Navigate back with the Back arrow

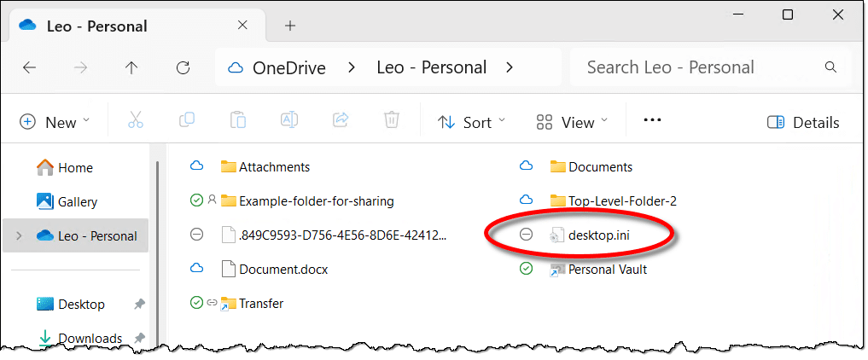click(29, 68)
